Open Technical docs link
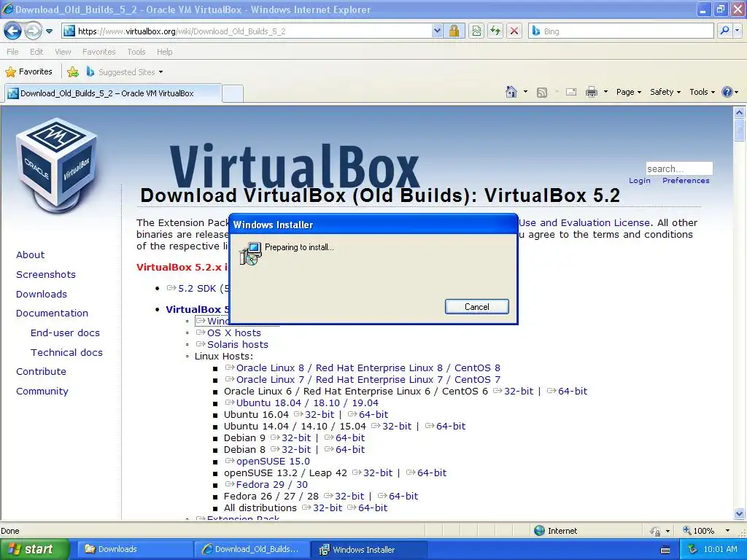Image resolution: width=747 pixels, height=560 pixels. pyautogui.click(x=66, y=352)
